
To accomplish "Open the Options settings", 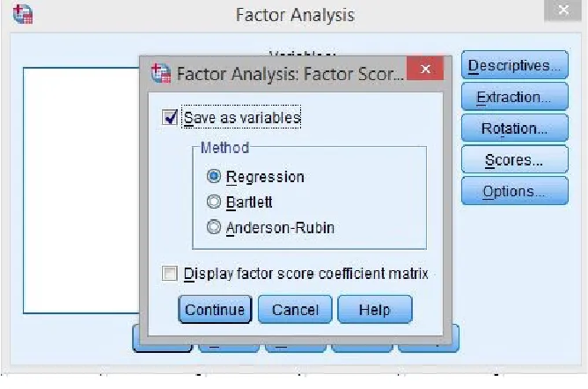I will click(514, 191).
